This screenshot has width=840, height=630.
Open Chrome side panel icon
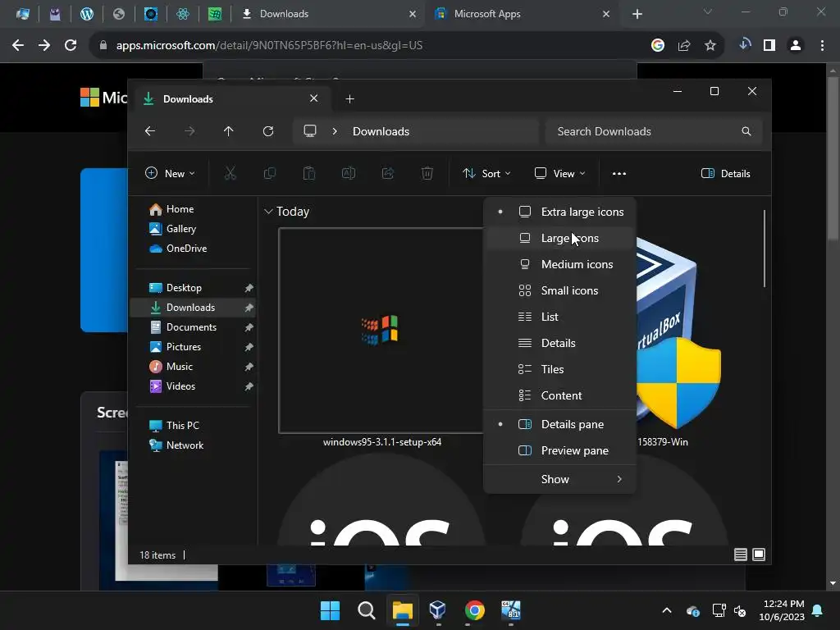tap(769, 46)
